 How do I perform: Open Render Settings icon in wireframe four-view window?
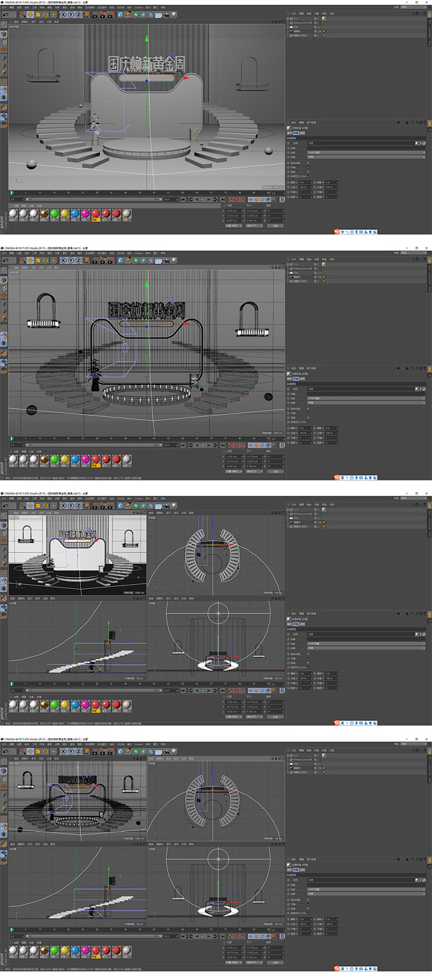(110, 751)
